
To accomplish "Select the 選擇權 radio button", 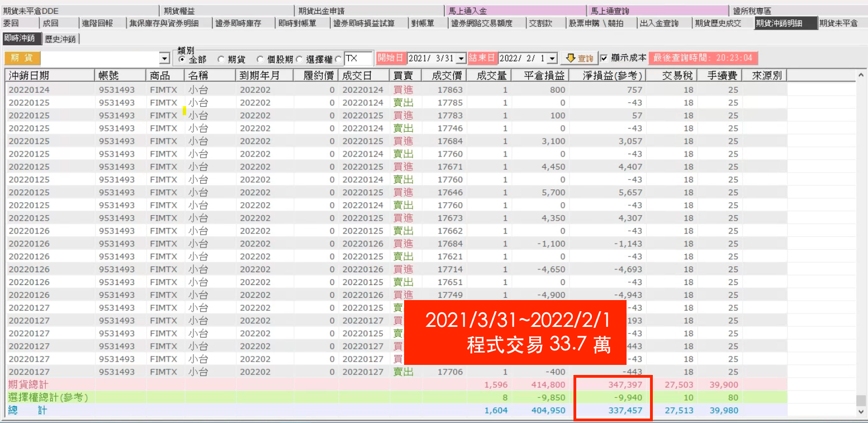I will pyautogui.click(x=298, y=59).
